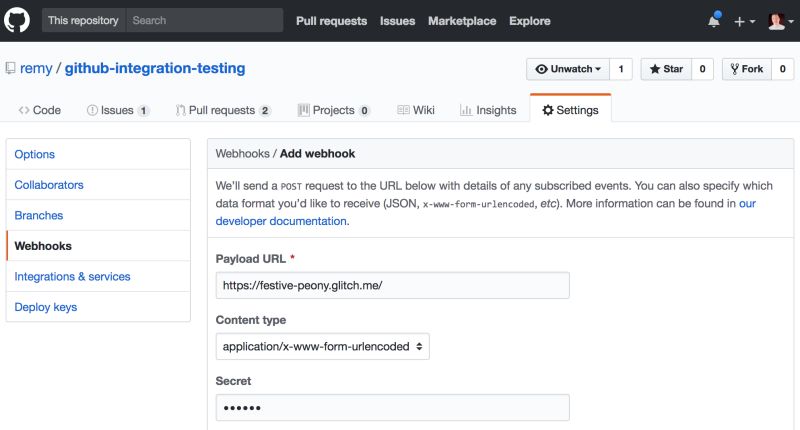Viewport: 800px width, 430px height.
Task: Open the Projects tab
Action: tap(334, 110)
